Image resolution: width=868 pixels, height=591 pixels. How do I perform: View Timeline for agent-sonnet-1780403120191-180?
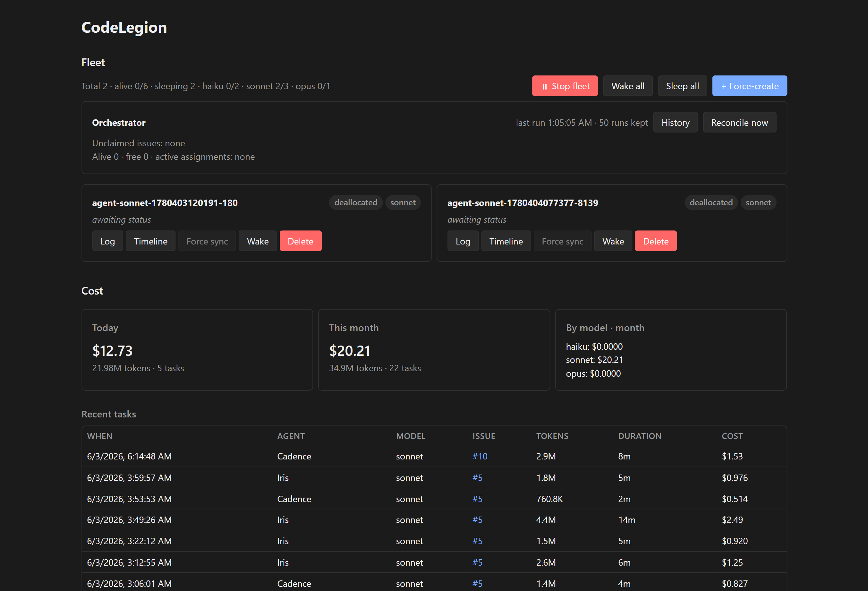click(150, 241)
